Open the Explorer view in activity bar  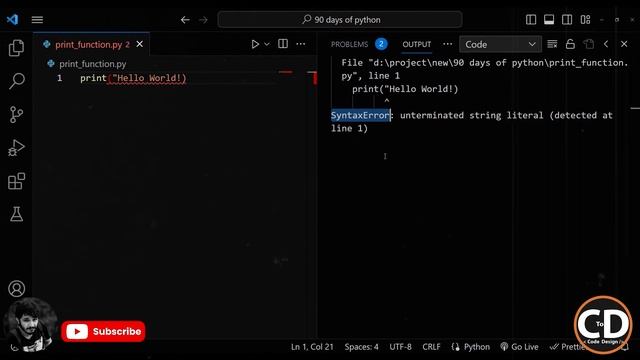tap(16, 48)
